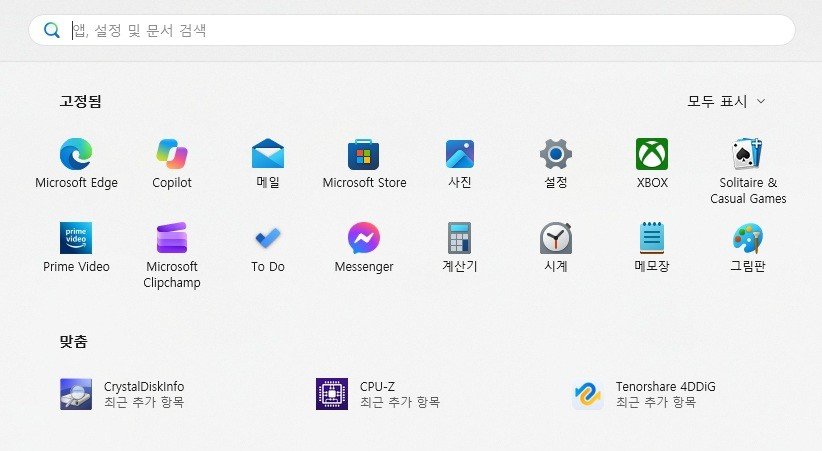The image size is (822, 451).
Task: Open the 메일 (Mail) app
Action: (x=268, y=154)
